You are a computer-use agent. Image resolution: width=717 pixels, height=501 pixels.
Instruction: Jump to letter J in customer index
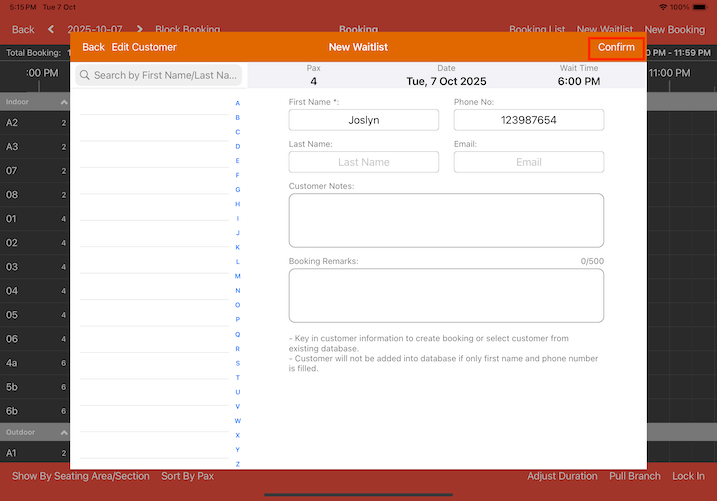click(237, 233)
